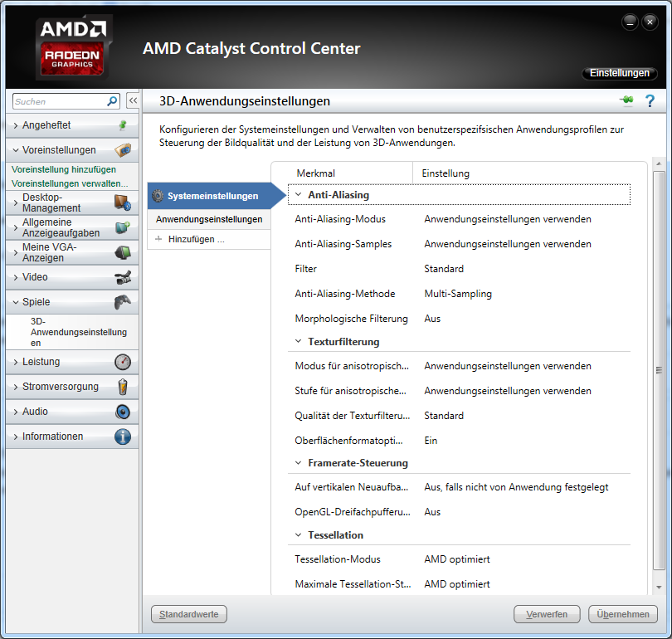Click the Voreinstellungen presets icon
The height and width of the screenshot is (639, 672).
click(123, 150)
